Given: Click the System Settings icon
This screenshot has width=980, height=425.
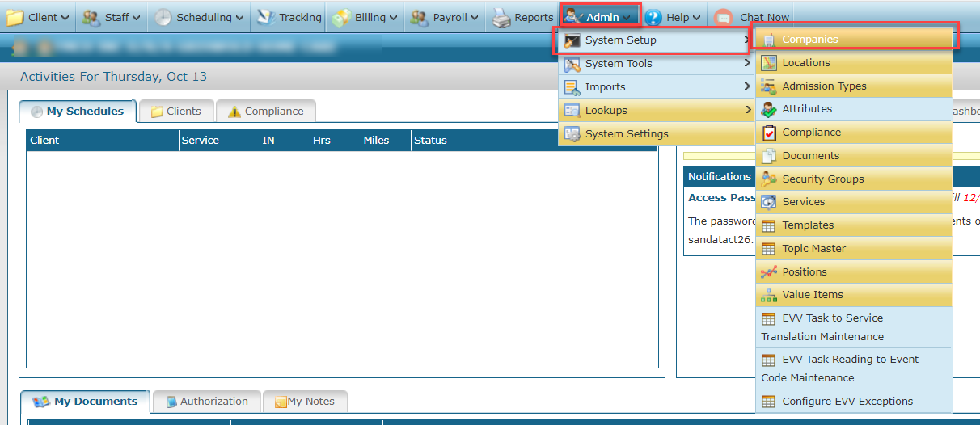Looking at the screenshot, I should pos(572,134).
